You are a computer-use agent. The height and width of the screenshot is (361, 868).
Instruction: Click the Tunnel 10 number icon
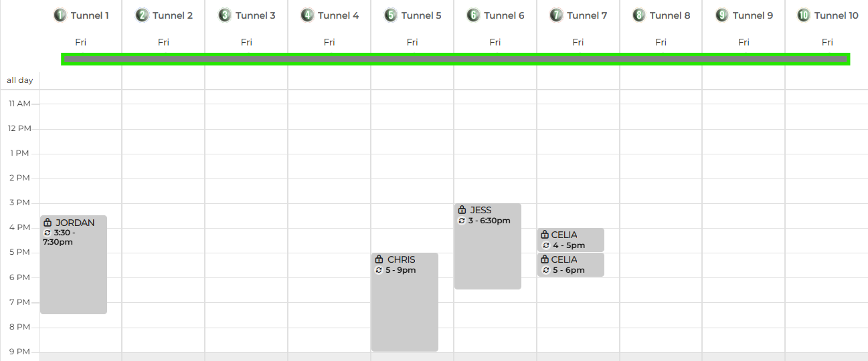[804, 15]
